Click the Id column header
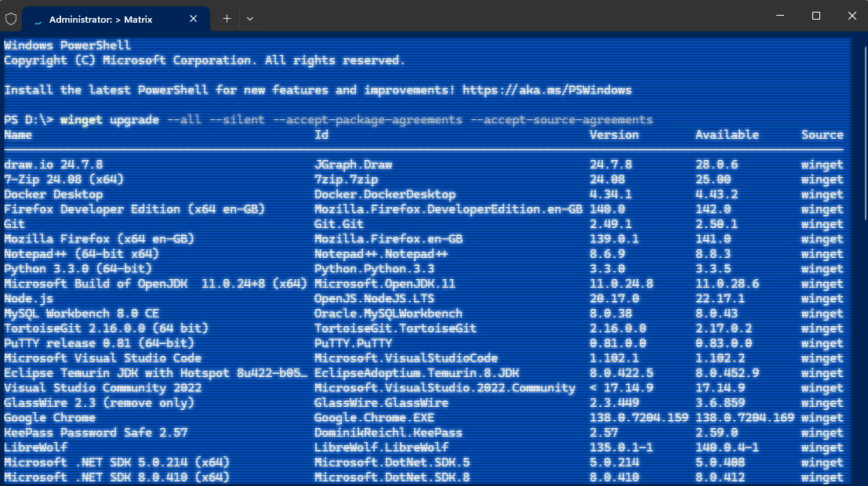Screen dimensions: 868x486 321,135
